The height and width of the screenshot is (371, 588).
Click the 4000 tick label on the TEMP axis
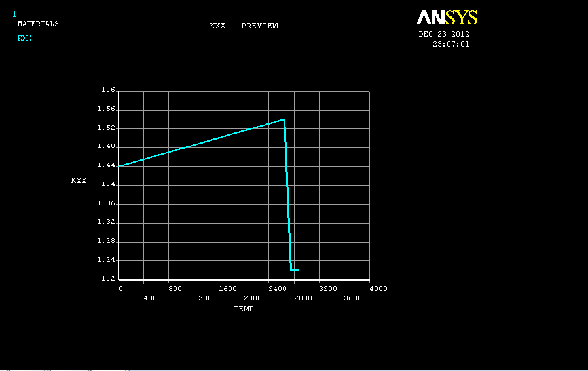[x=378, y=289]
